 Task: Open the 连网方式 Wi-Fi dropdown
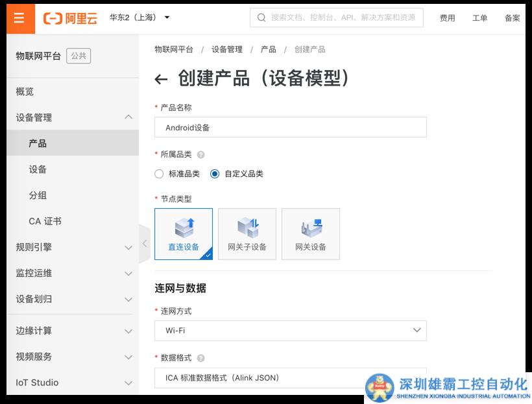click(x=291, y=330)
